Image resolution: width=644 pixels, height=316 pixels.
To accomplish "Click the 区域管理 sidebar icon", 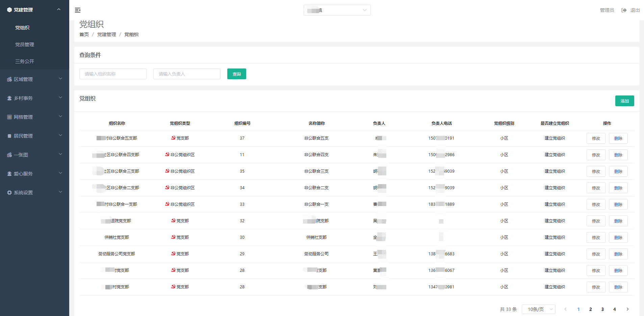I will [9, 79].
